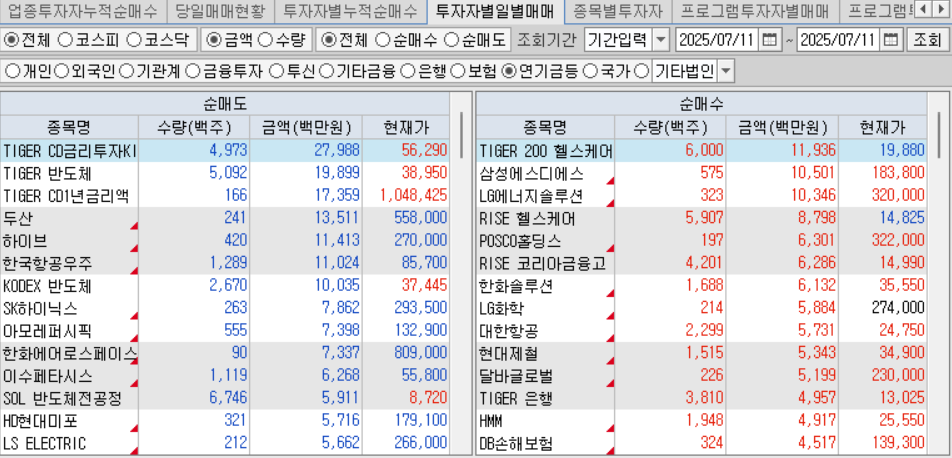This screenshot has height=458, width=952.
Task: Sort 순매도 table by 종목명 header
Action: (69, 128)
